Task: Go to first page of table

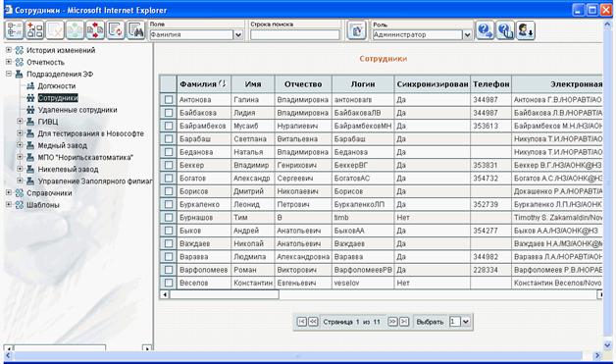Action: click(301, 322)
